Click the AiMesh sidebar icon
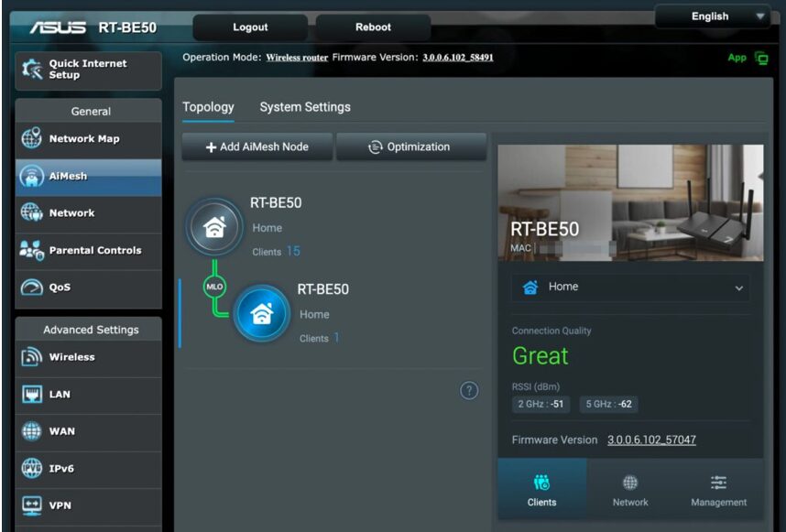Image resolution: width=786 pixels, height=532 pixels. tap(31, 177)
